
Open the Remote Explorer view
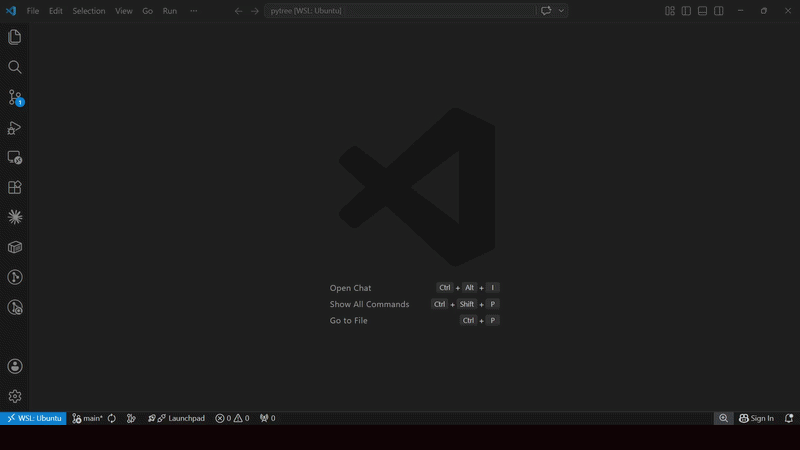(x=14, y=157)
